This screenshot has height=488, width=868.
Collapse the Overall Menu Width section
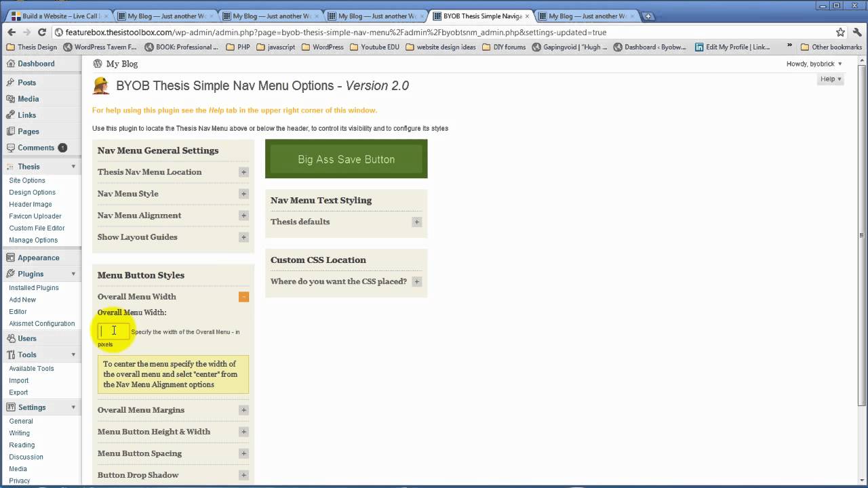(243, 297)
